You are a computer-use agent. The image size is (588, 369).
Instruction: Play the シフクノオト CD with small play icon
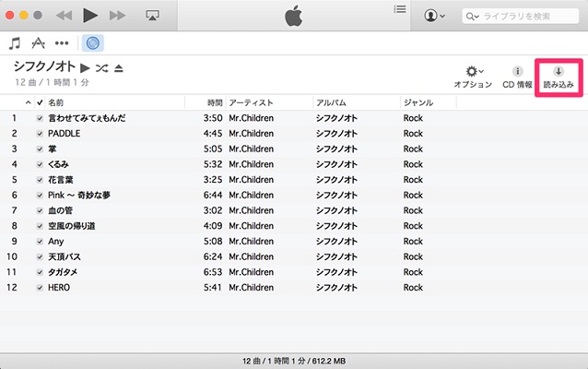[x=85, y=68]
